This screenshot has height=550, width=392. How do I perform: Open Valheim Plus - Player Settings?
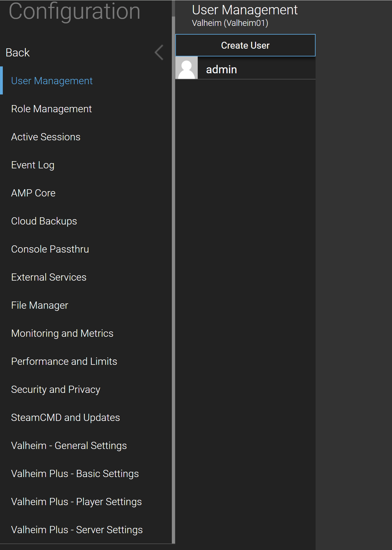76,502
